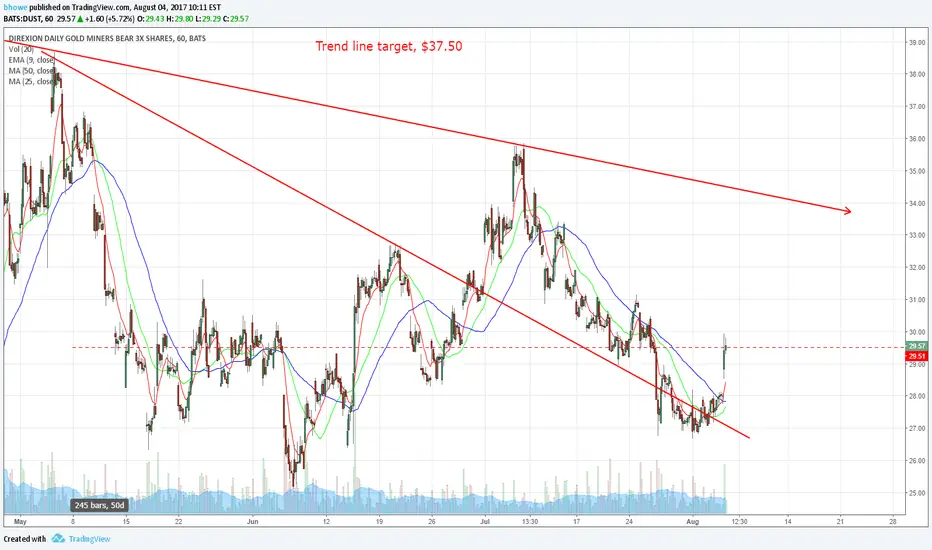Click the 35.00 price axis label
Image resolution: width=932 pixels, height=550 pixels.
tap(917, 171)
